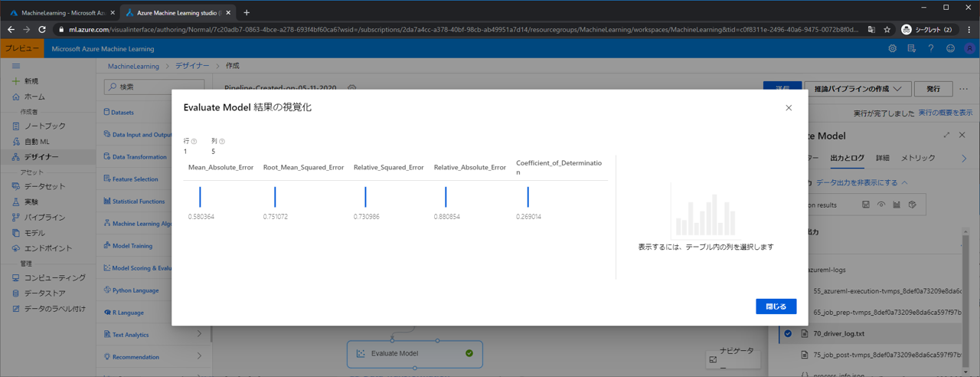Click the save icon for evaluation results

tap(865, 205)
